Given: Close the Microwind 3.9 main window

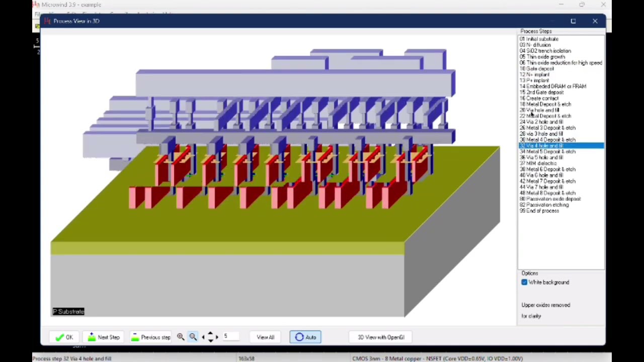Looking at the screenshot, I should [x=603, y=5].
